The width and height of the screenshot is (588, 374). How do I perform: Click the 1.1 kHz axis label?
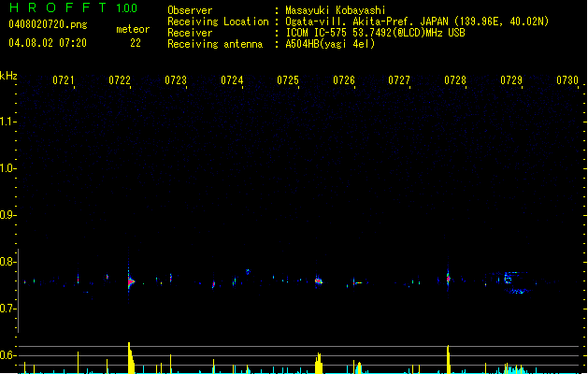pos(7,122)
